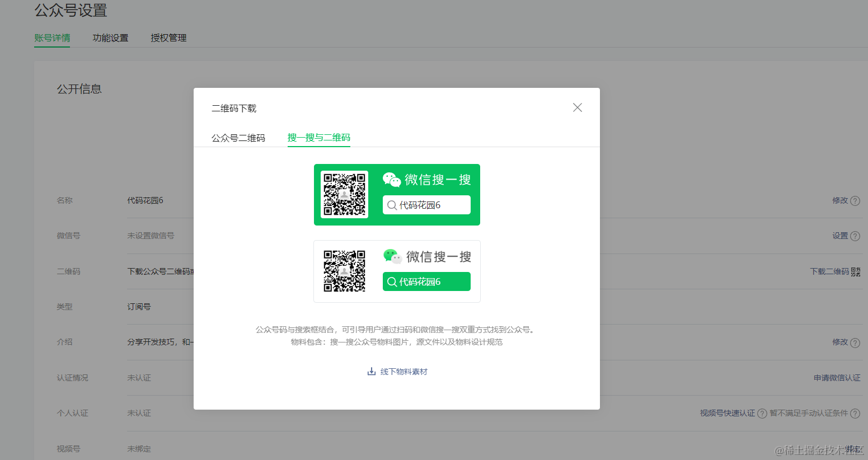Click 修改 link in the 介绍 row

point(840,342)
